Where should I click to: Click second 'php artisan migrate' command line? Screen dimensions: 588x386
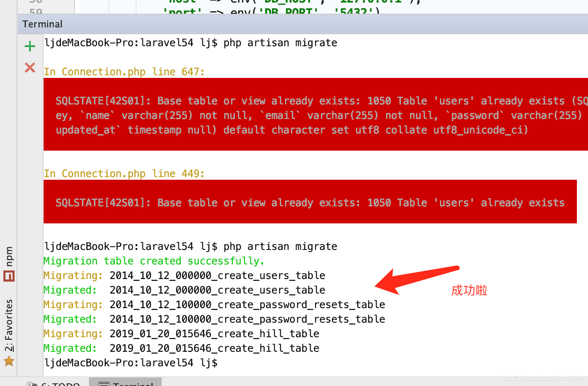(191, 246)
